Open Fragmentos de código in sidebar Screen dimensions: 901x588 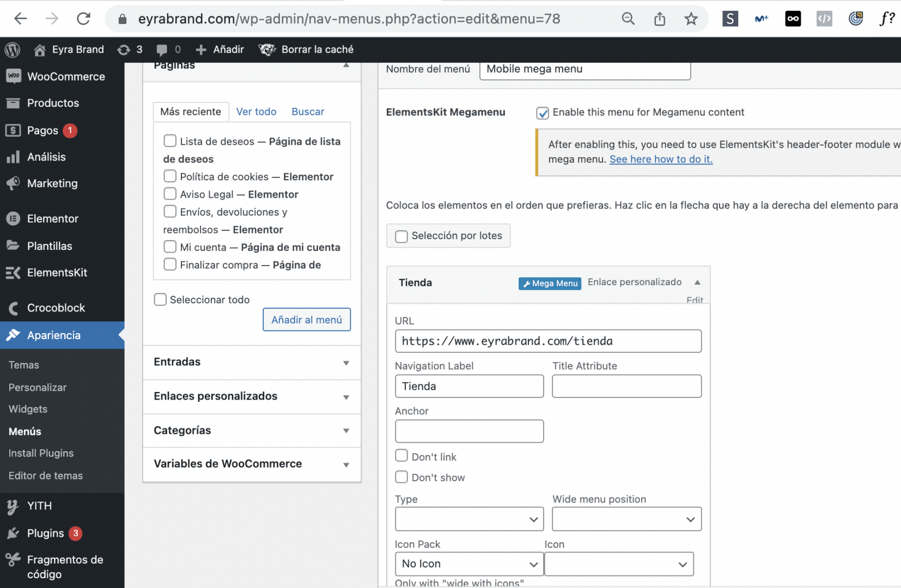click(62, 567)
